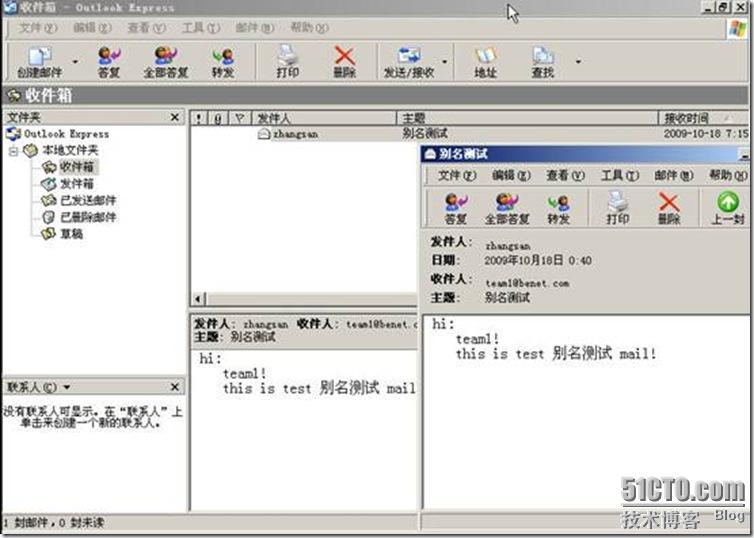This screenshot has width=754, height=538.
Task: Click 发送/接收 (Send/Receive) toolbar icon
Action: point(409,63)
